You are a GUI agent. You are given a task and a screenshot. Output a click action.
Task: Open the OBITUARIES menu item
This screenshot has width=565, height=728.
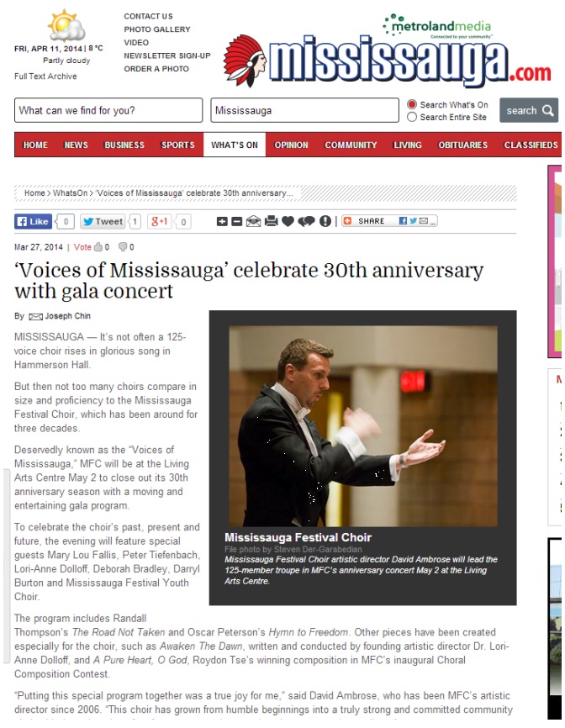point(463,145)
